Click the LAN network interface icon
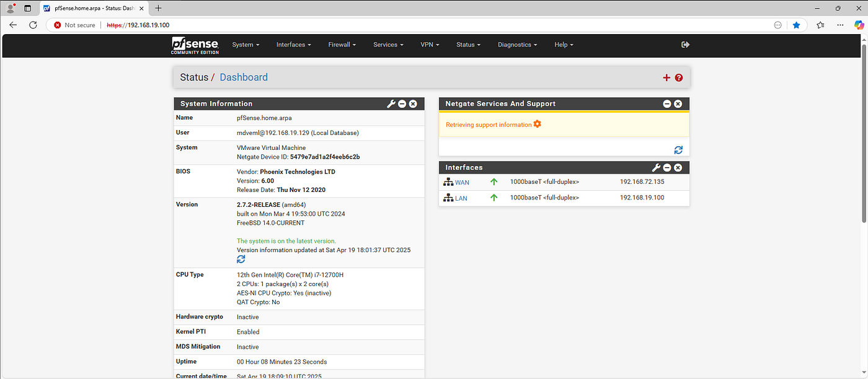This screenshot has height=379, width=868. 448,198
